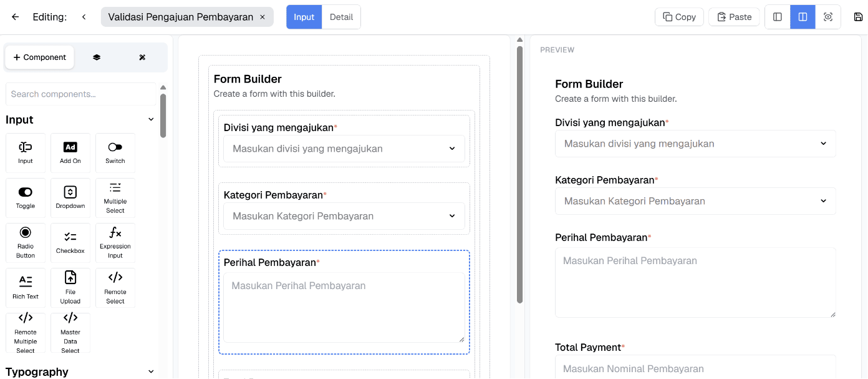Image resolution: width=868 pixels, height=379 pixels.
Task: Click the save disk icon
Action: pyautogui.click(x=858, y=17)
